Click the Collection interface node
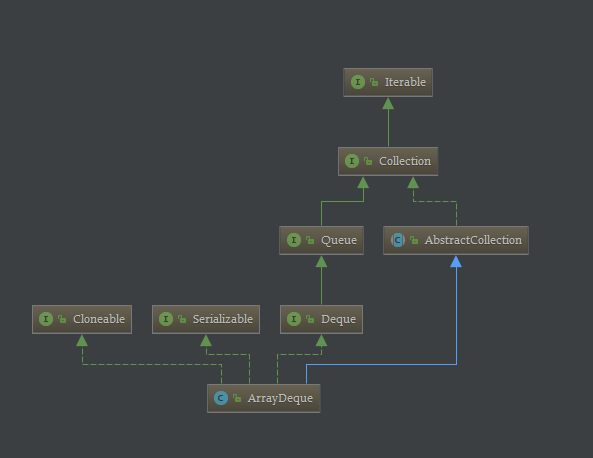The width and height of the screenshot is (593, 458). tap(388, 161)
